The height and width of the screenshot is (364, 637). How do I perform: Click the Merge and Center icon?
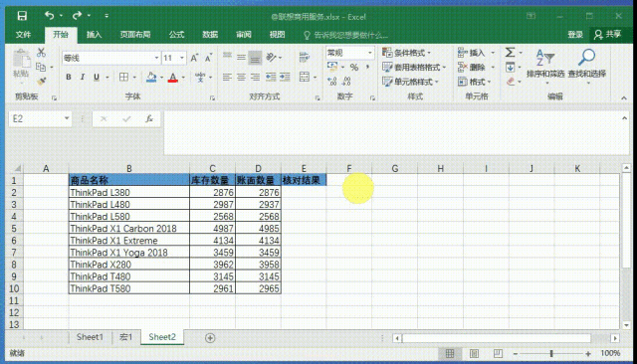point(305,77)
